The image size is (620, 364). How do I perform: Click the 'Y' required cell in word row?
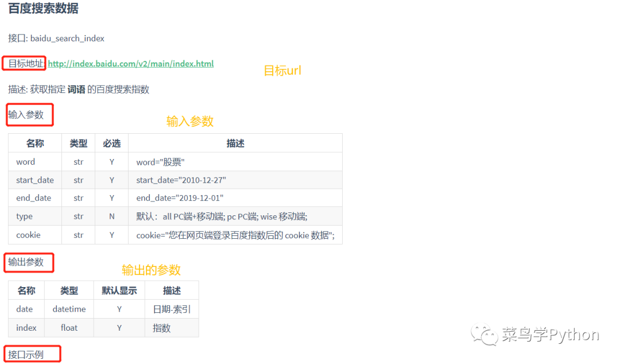tap(112, 162)
